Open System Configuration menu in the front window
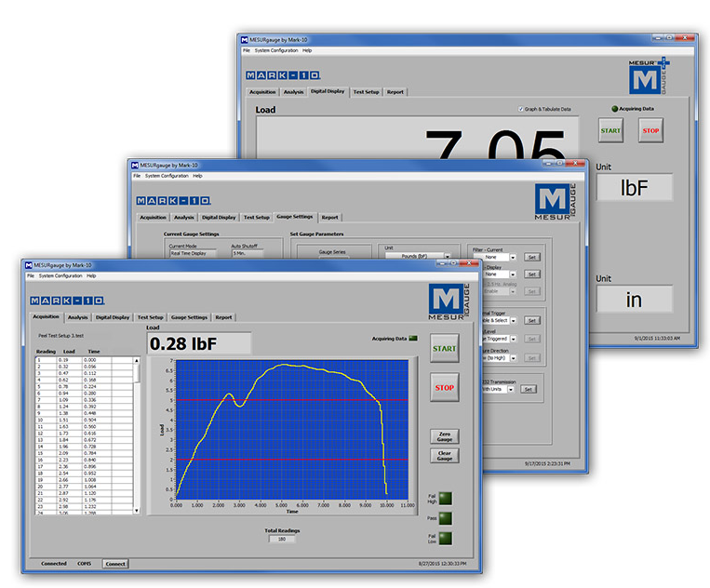 click(60, 276)
